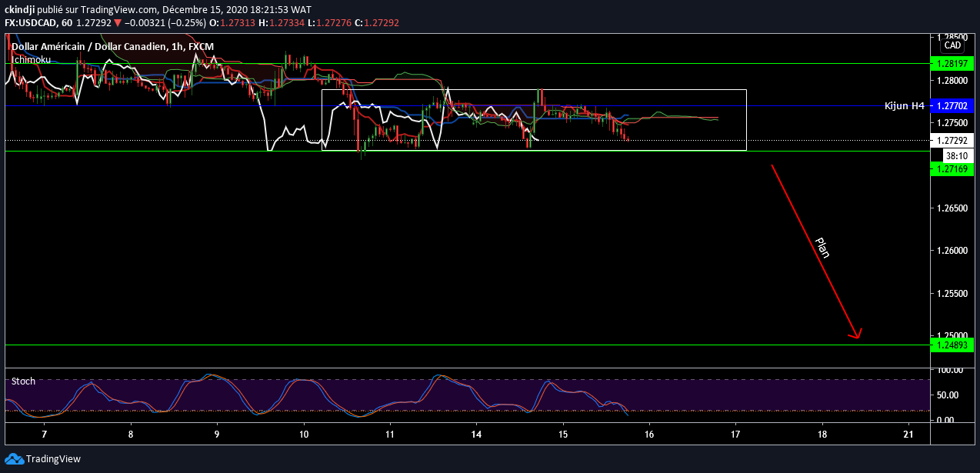
Task: Select the CAD currency badge on price axis
Action: [952, 45]
